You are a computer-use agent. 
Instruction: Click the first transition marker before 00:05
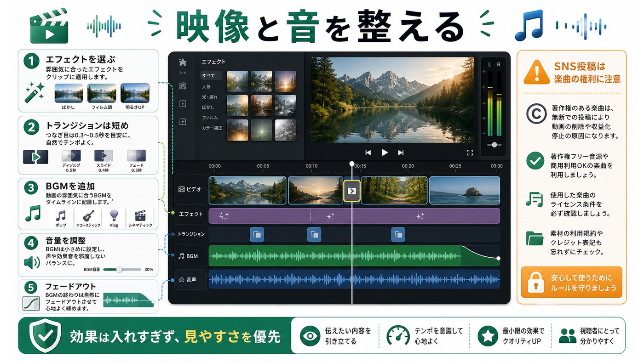257,234
